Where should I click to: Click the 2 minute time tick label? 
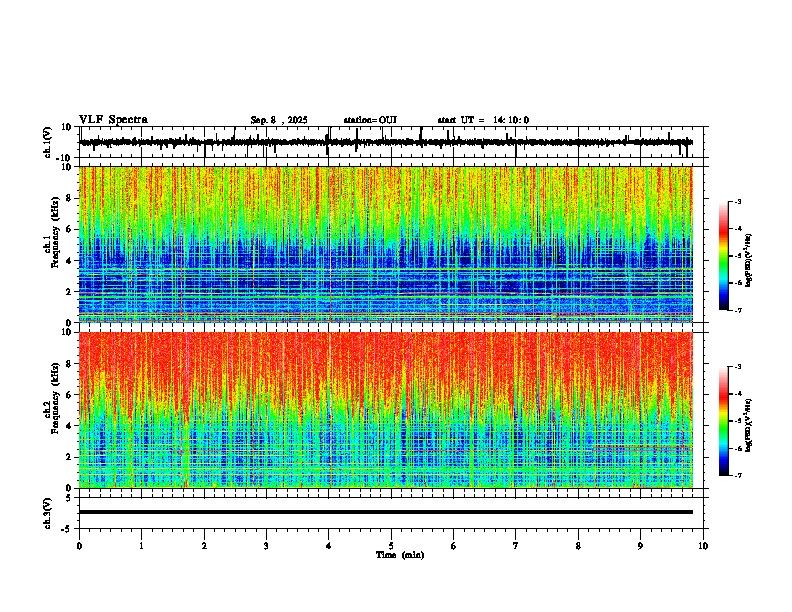204,546
